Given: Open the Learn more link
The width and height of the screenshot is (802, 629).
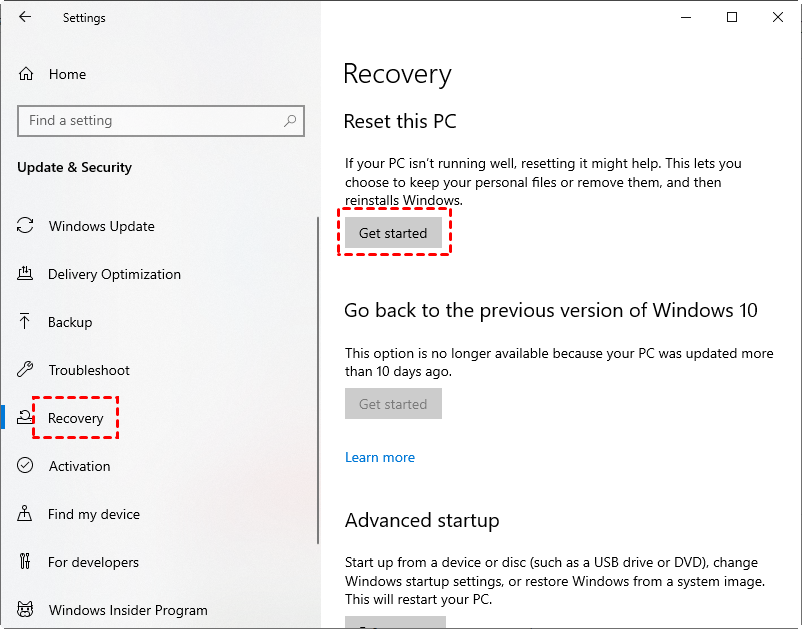Looking at the screenshot, I should [379, 457].
